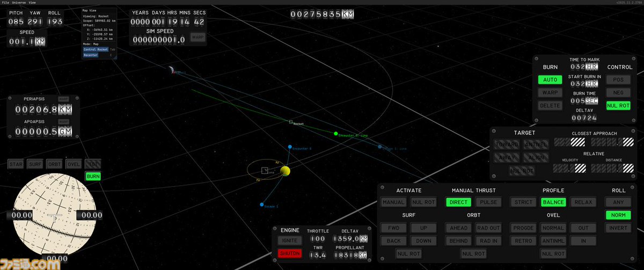The height and width of the screenshot is (270, 644).
Task: Toggle the green BURN navball mode
Action: point(93,176)
